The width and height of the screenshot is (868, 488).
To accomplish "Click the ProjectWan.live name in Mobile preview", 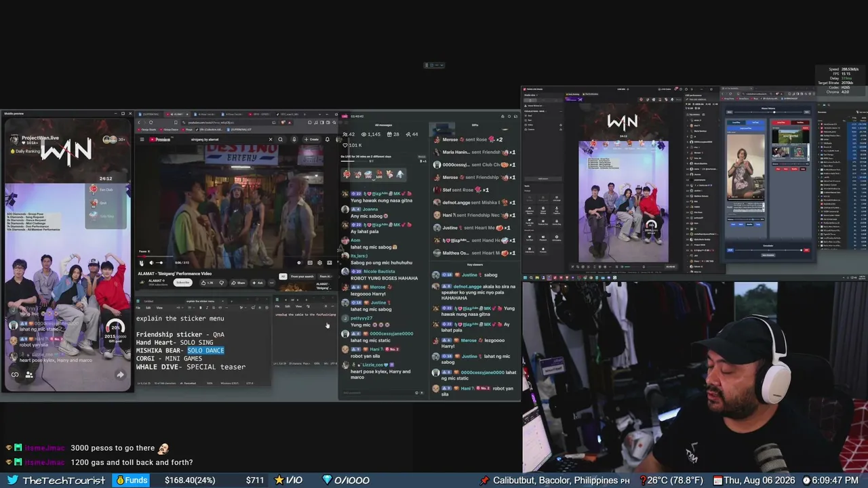I will pyautogui.click(x=40, y=138).
